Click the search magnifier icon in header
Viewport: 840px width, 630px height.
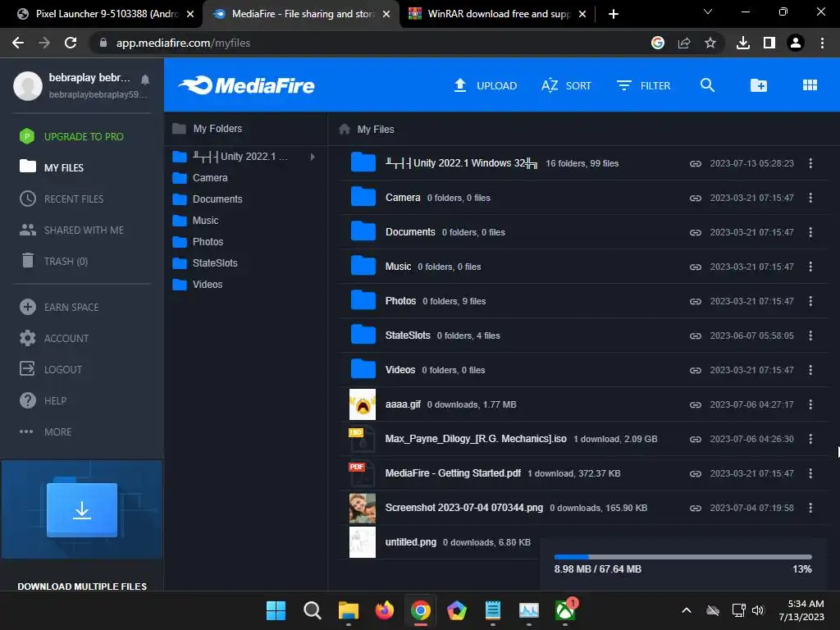707,85
